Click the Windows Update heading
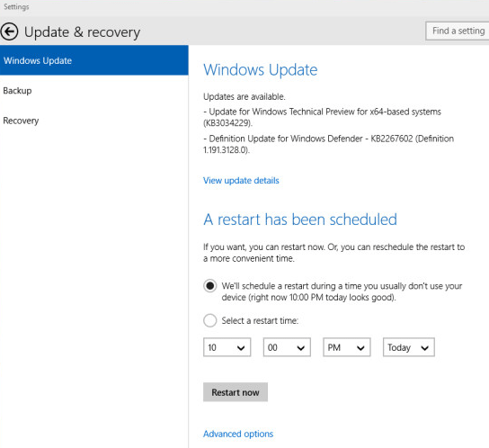Screen dimensions: 489x448 coord(261,70)
